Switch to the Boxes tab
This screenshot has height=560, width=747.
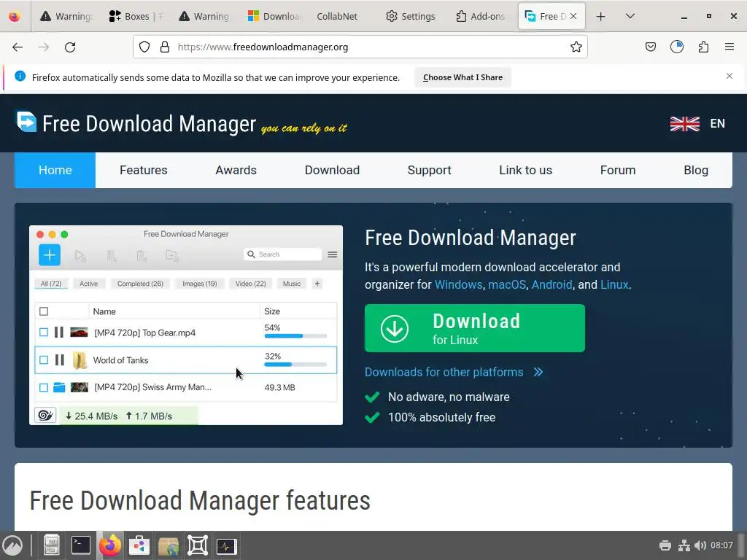click(136, 16)
